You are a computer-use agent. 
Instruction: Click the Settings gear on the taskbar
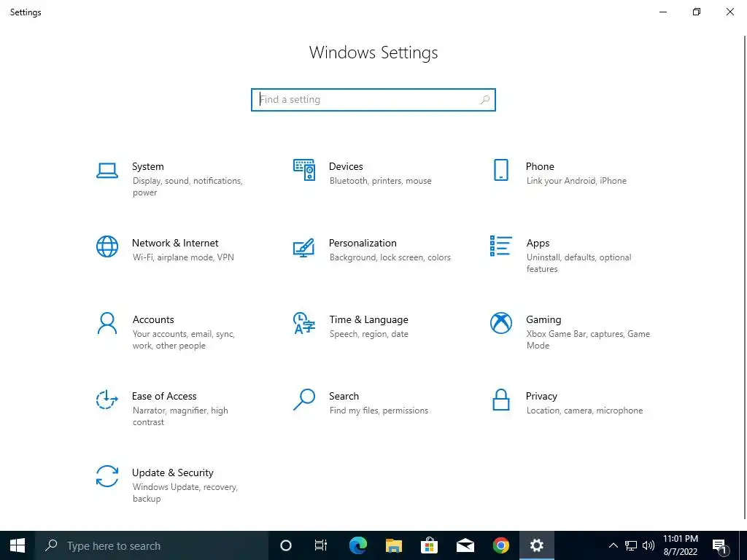point(537,545)
